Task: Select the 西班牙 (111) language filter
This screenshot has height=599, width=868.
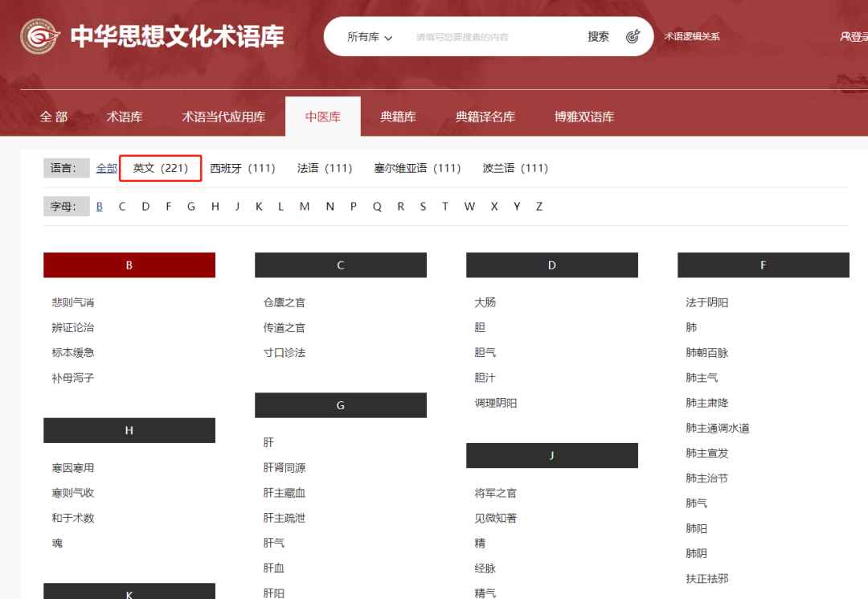Action: (244, 168)
